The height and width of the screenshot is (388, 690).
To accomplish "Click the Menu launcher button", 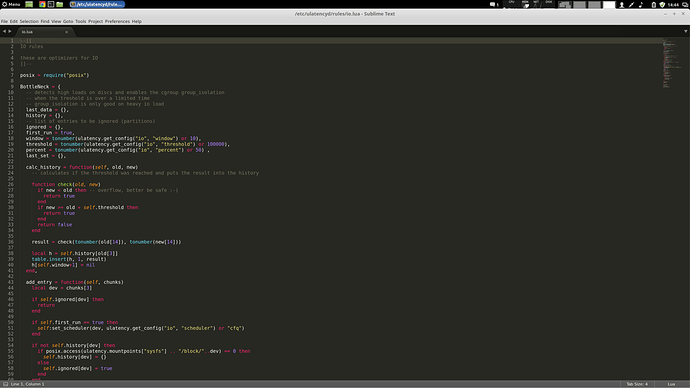I will click(11, 4).
